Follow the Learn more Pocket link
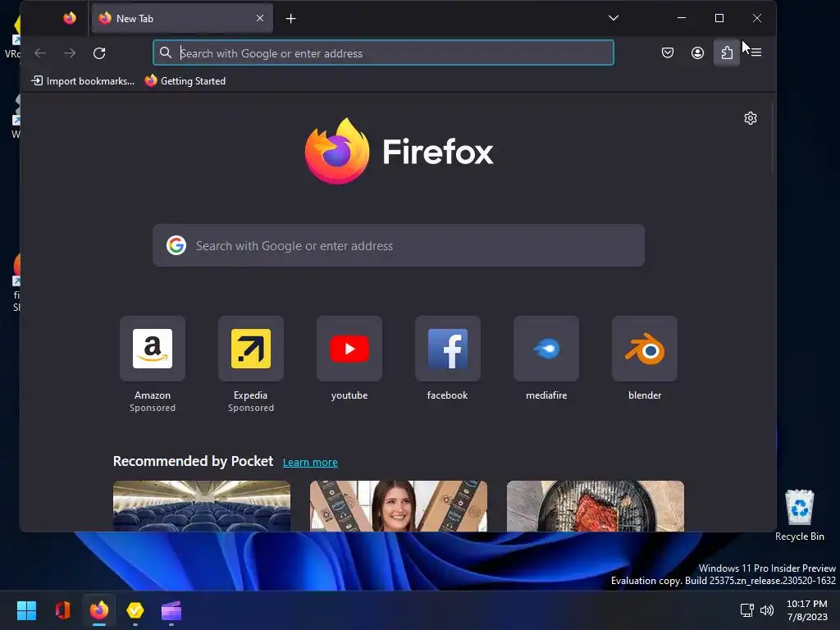This screenshot has height=630, width=840. 310,463
